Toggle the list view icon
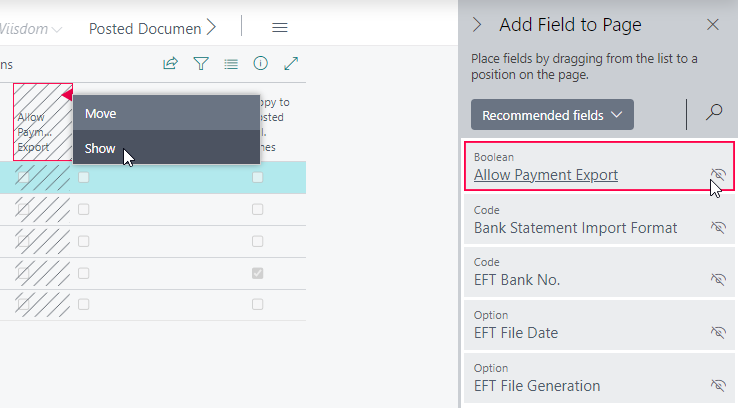The width and height of the screenshot is (738, 408). [x=231, y=64]
